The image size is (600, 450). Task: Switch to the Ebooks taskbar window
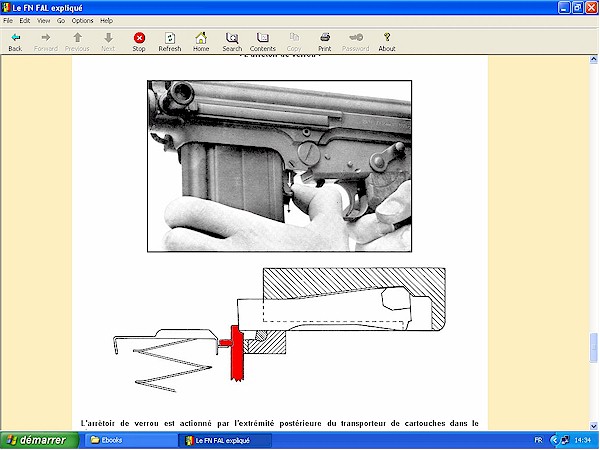point(131,440)
